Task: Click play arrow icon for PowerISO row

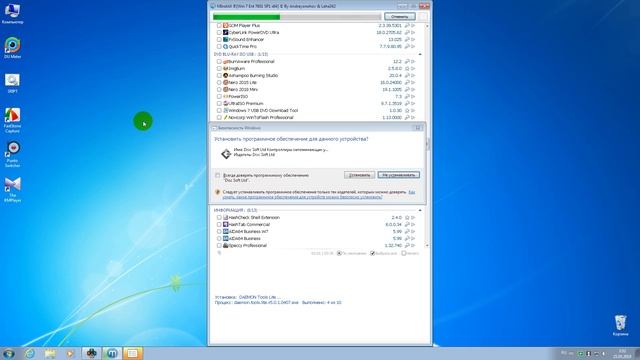Action: click(413, 97)
